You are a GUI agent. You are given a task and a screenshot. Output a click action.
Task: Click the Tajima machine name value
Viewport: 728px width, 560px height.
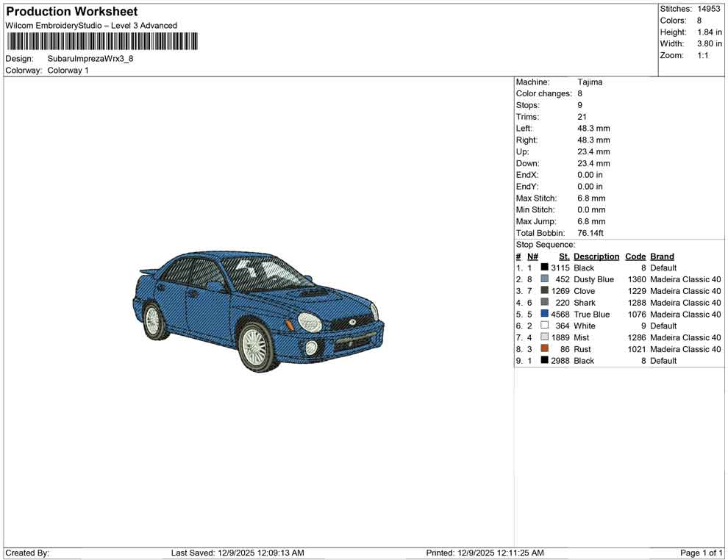tap(590, 82)
